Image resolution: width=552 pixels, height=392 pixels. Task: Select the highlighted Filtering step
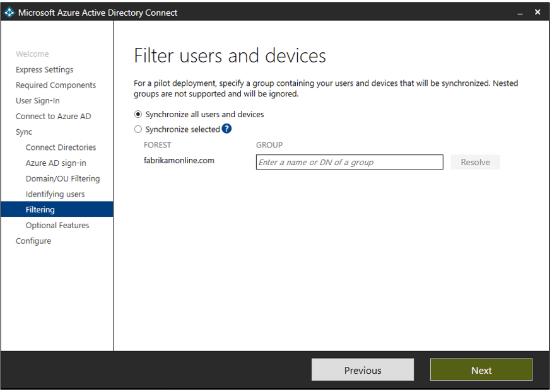pyautogui.click(x=40, y=210)
